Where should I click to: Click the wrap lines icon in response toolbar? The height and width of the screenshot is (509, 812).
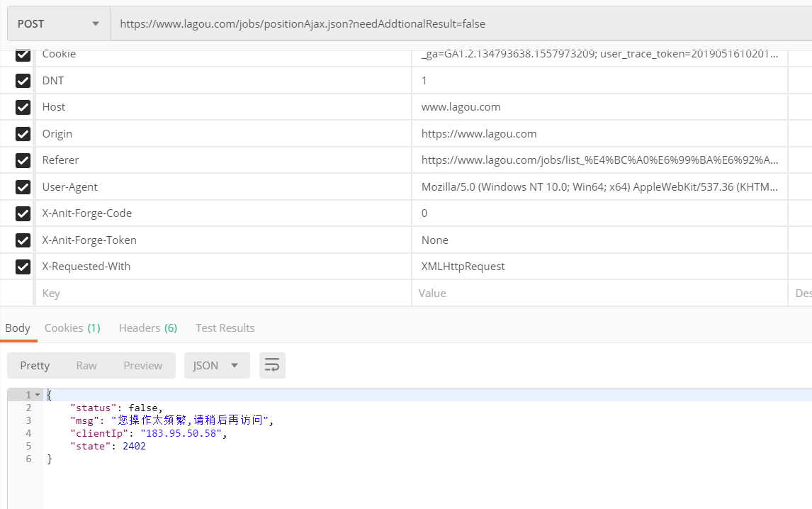point(272,366)
